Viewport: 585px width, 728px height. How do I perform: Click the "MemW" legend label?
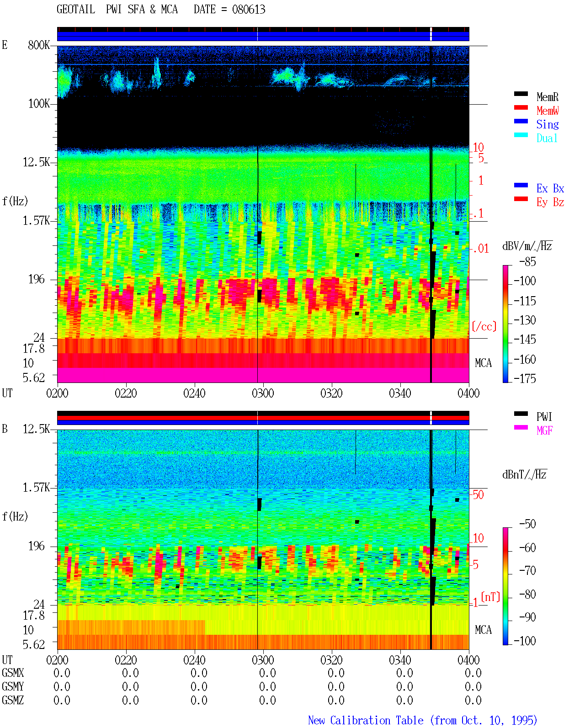pos(548,111)
